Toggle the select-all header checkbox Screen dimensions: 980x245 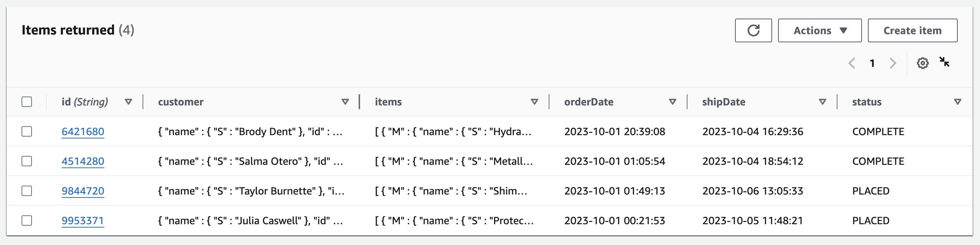point(27,102)
